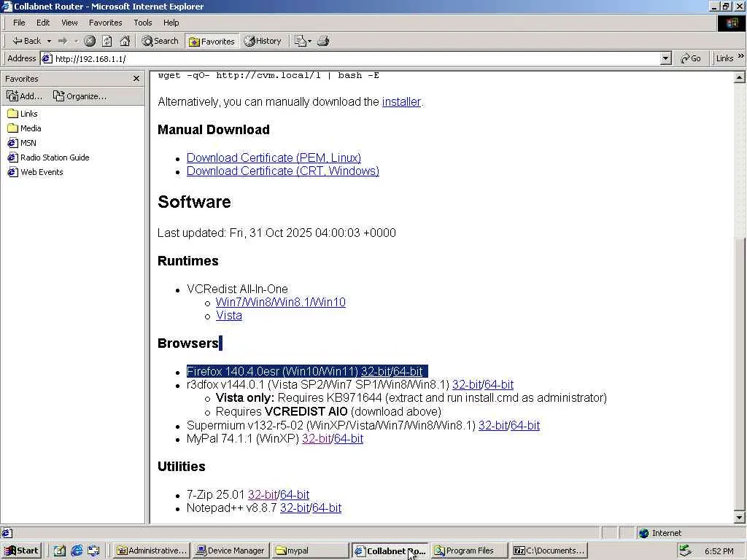
Task: Go back with the Back arrow button
Action: [27, 41]
